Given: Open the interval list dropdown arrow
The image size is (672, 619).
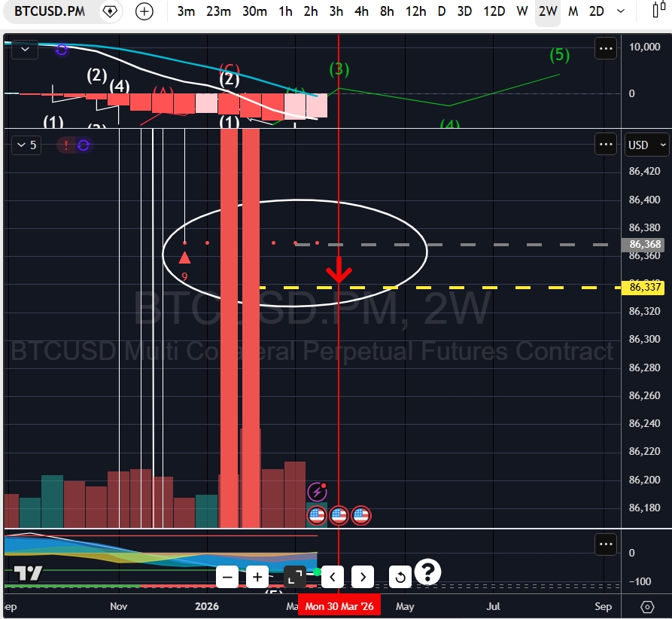Looking at the screenshot, I should coord(621,11).
